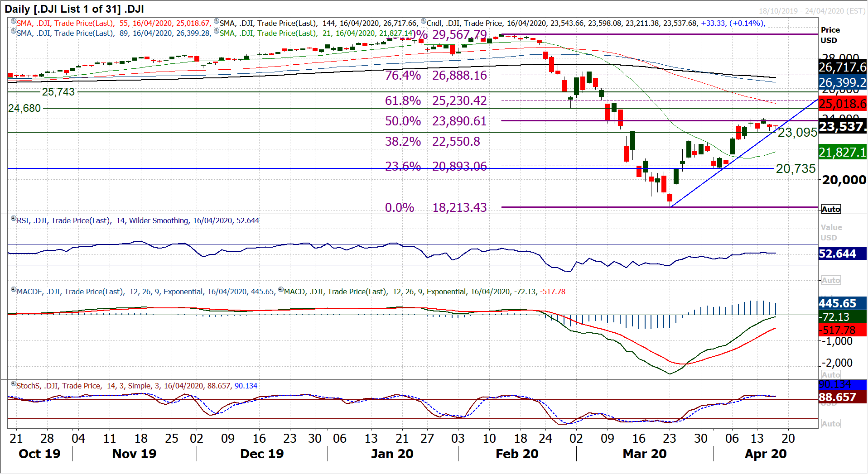
Task: Click the blue Stochastic tag 90.134
Action: [843, 385]
